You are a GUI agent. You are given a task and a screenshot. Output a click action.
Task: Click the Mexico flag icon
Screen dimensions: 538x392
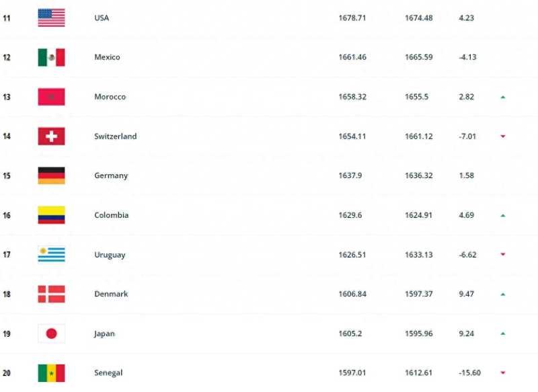coord(51,57)
